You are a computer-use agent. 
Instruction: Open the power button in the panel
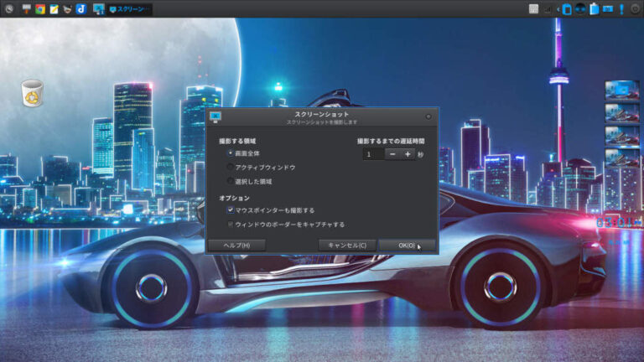(x=635, y=9)
